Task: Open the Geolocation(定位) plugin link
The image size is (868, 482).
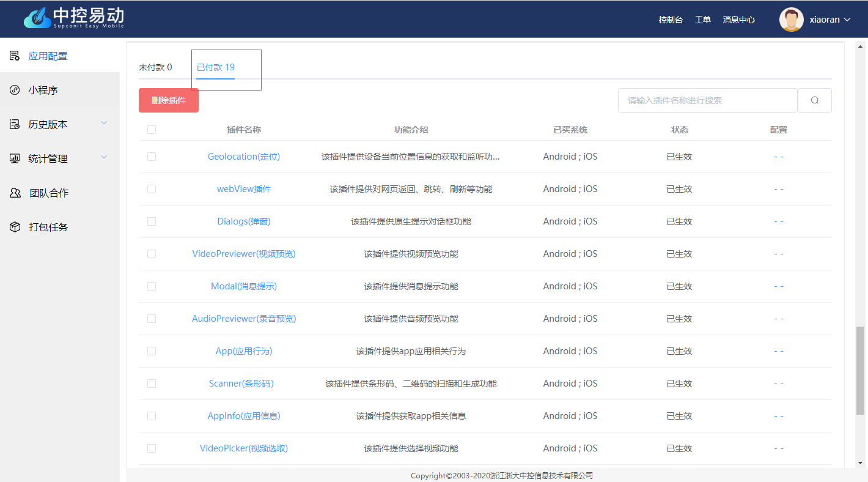Action: tap(244, 157)
